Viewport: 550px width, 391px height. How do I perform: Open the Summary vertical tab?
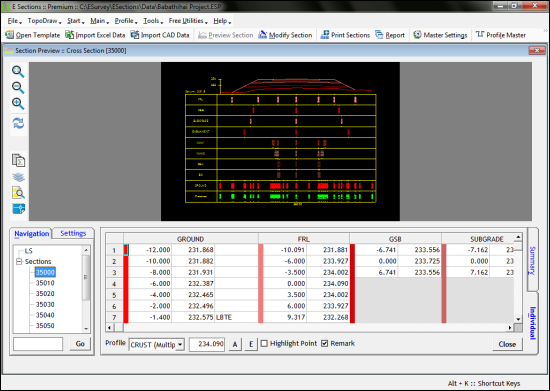532,260
